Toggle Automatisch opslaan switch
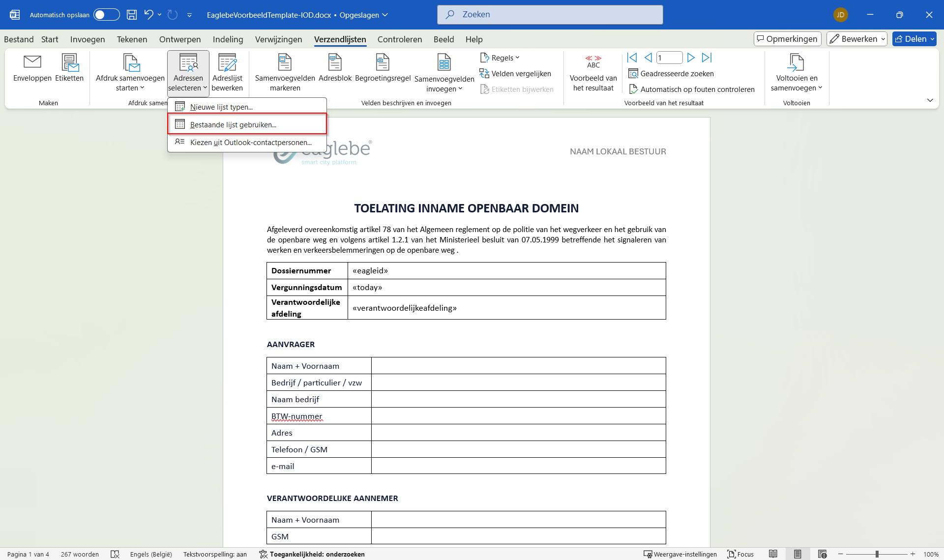944x560 pixels. coord(106,15)
